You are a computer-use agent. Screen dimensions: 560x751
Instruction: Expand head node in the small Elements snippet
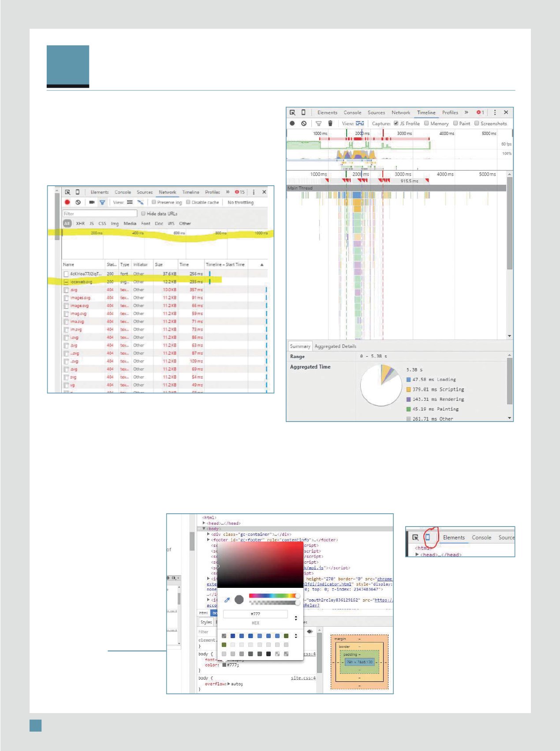pyautogui.click(x=417, y=554)
